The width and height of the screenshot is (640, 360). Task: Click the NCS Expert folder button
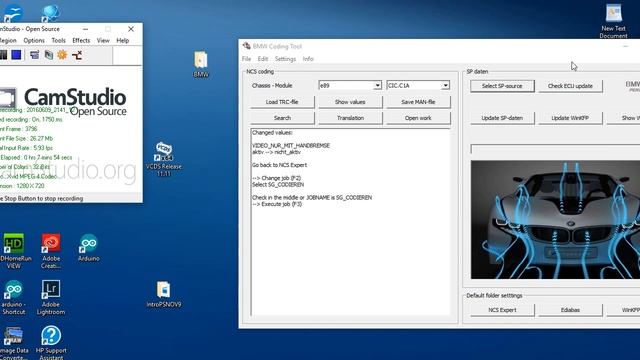pos(502,310)
